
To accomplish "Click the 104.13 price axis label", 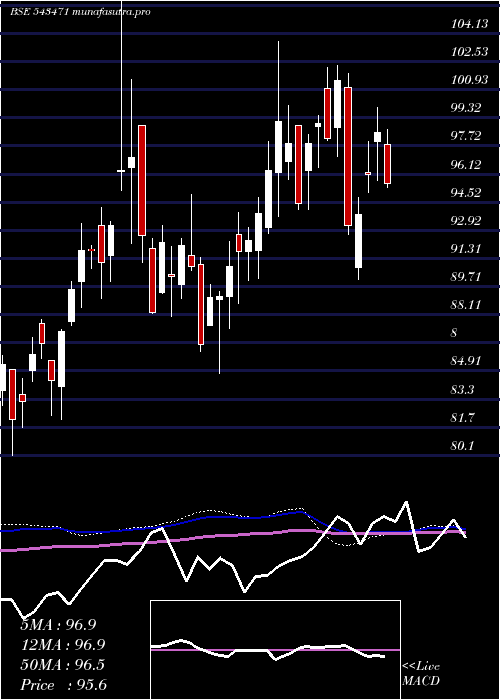I will (470, 24).
